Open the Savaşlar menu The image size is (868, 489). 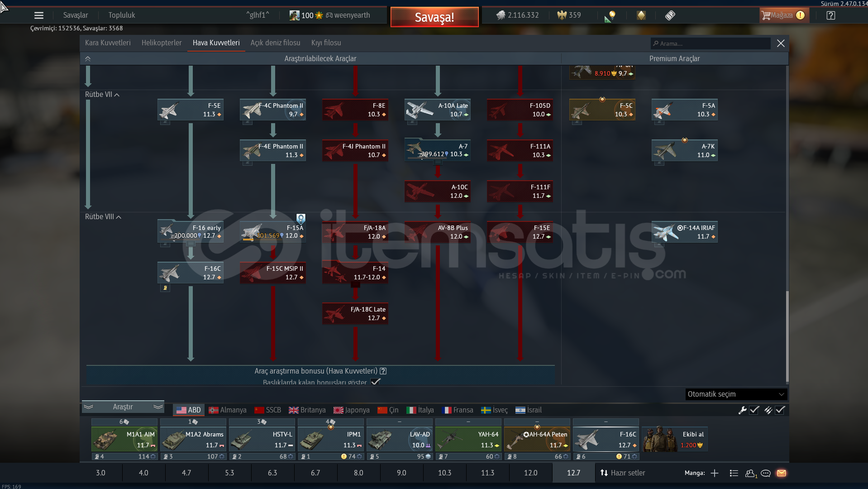click(x=76, y=15)
